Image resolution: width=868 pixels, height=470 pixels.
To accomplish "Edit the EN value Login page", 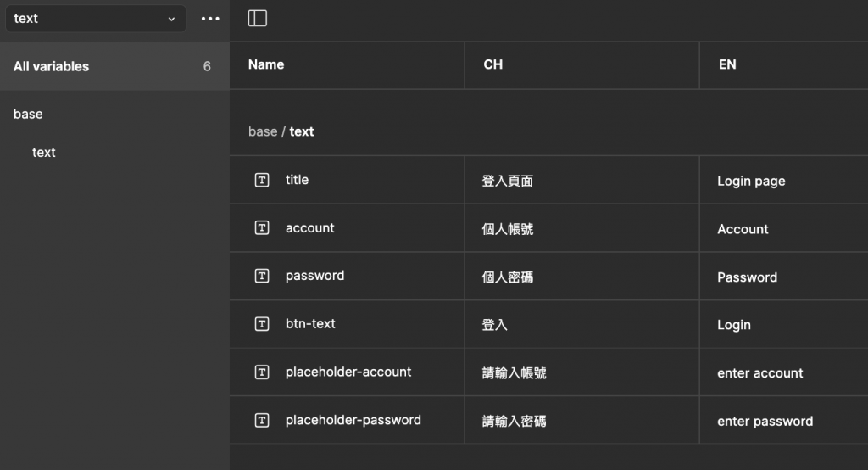I will click(x=751, y=181).
